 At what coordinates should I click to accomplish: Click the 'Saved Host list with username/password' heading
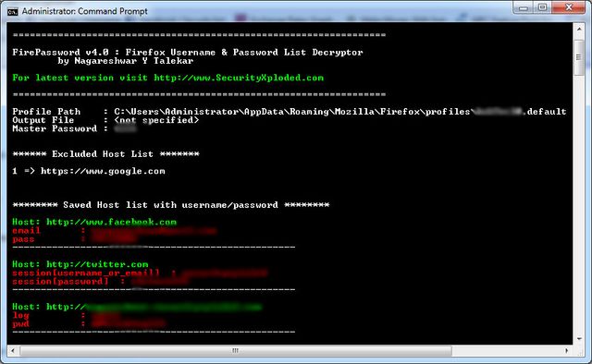tap(170, 205)
